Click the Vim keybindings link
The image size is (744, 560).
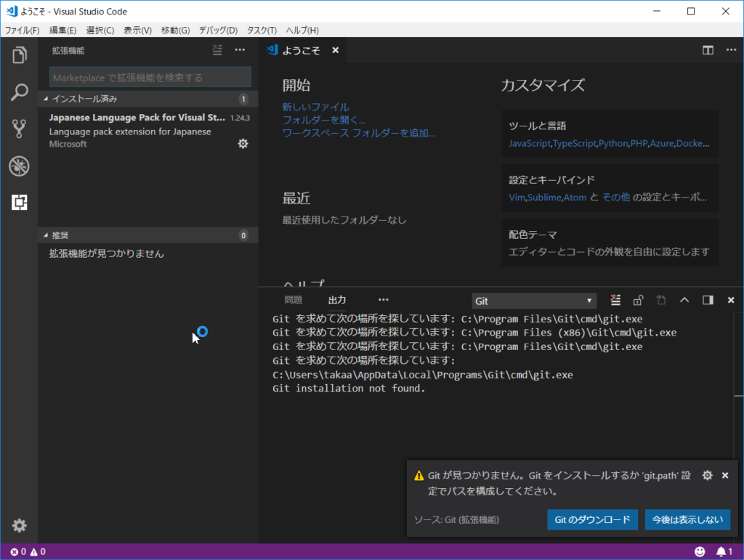point(517,198)
